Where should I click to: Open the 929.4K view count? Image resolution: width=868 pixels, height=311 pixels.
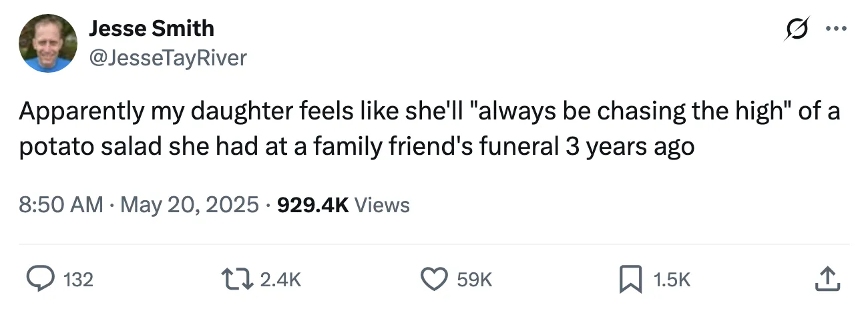pyautogui.click(x=312, y=204)
